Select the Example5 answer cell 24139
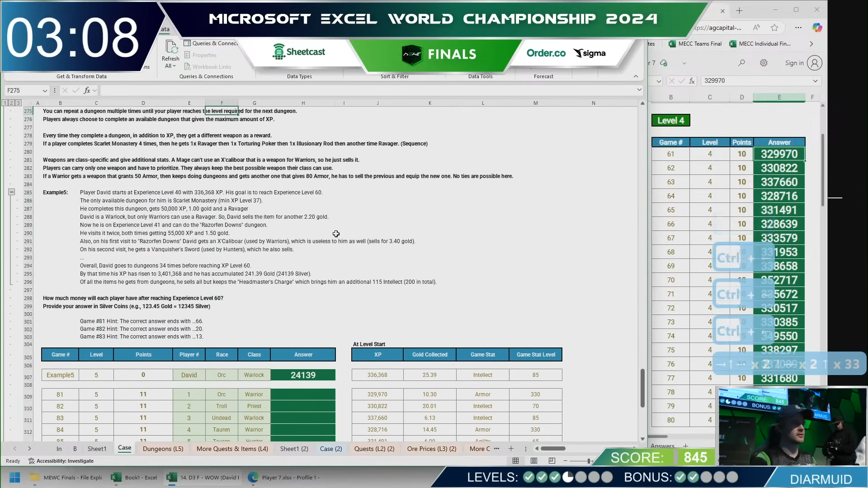 (303, 375)
